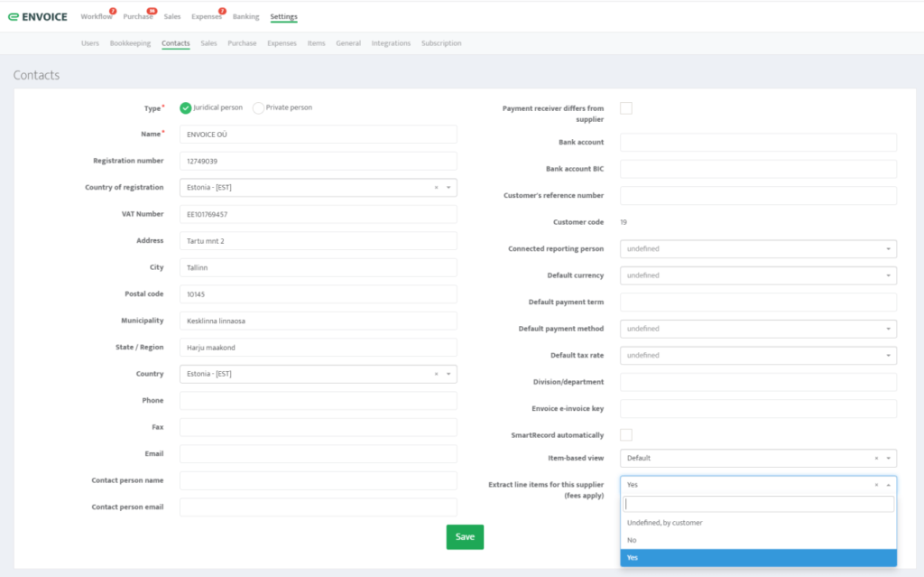Click the Division/department field
Image resolution: width=924 pixels, height=577 pixels.
click(x=758, y=382)
